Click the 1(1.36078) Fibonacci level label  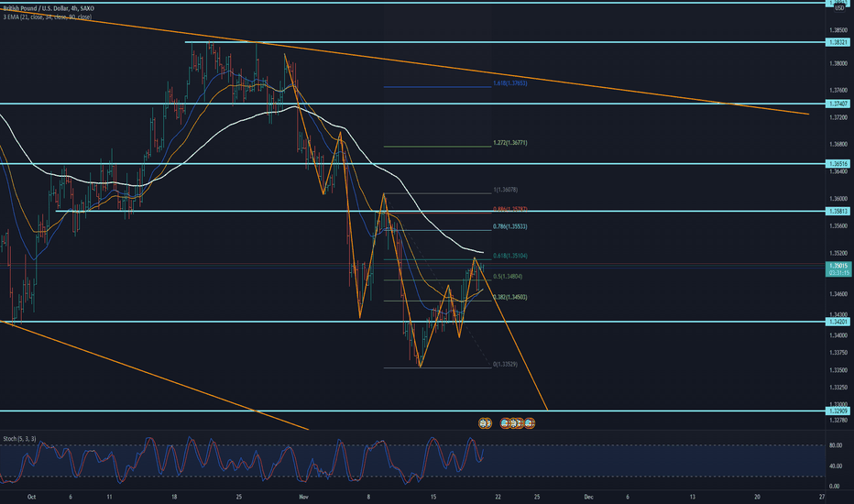[506, 190]
